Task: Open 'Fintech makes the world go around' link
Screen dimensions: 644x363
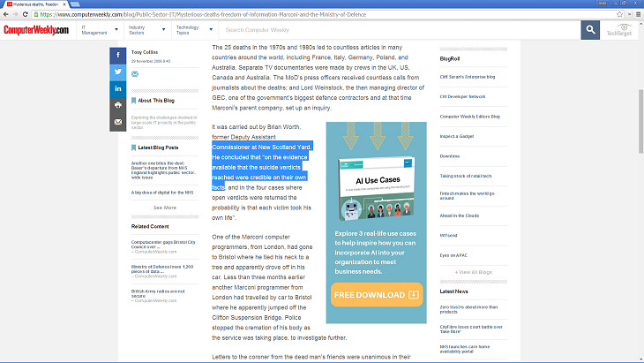Action: pos(468,196)
